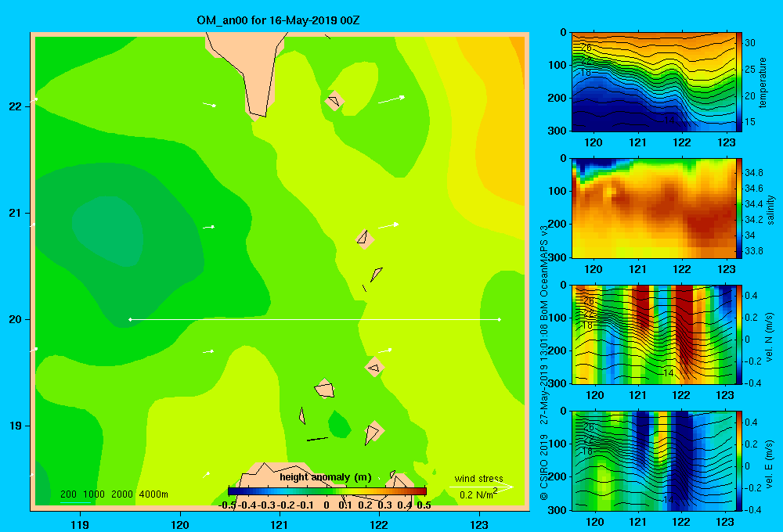Click the western endpoint of the transect line

click(130, 319)
